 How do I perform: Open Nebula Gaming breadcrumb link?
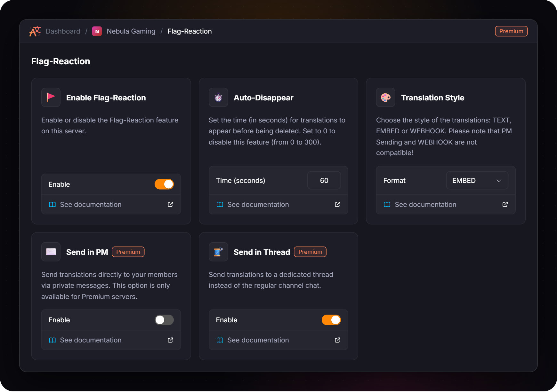[131, 31]
